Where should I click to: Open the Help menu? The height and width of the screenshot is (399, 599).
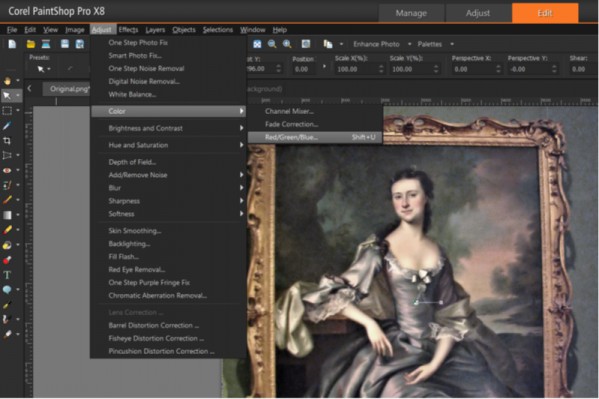click(x=280, y=29)
